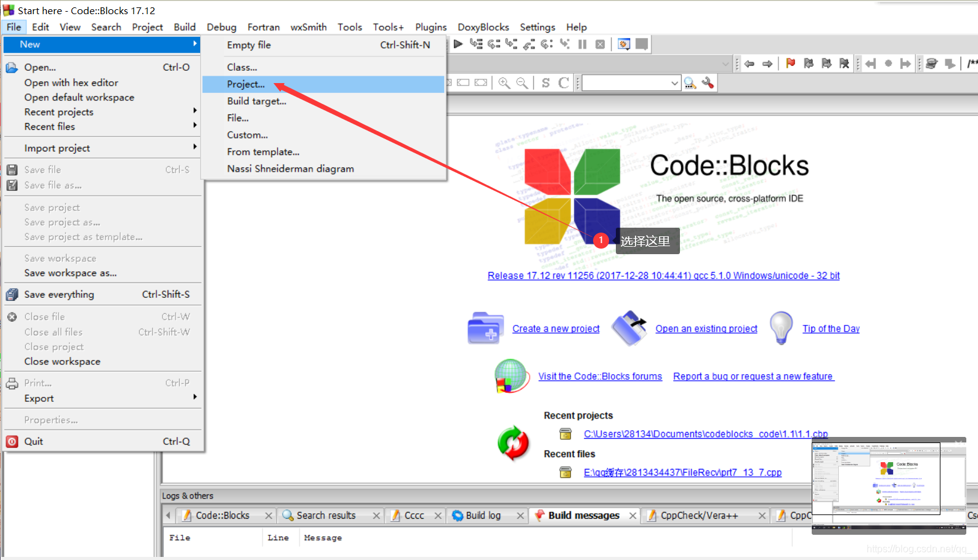This screenshot has height=560, width=978.
Task: Click the Next line debug icon
Action: pos(494,44)
